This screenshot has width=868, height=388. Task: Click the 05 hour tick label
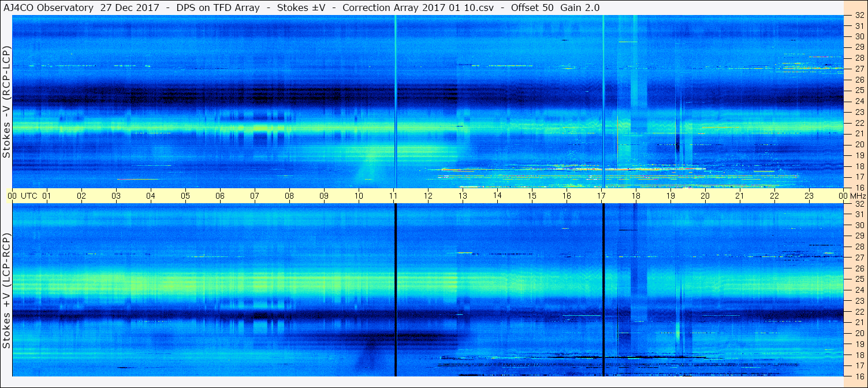coord(185,196)
